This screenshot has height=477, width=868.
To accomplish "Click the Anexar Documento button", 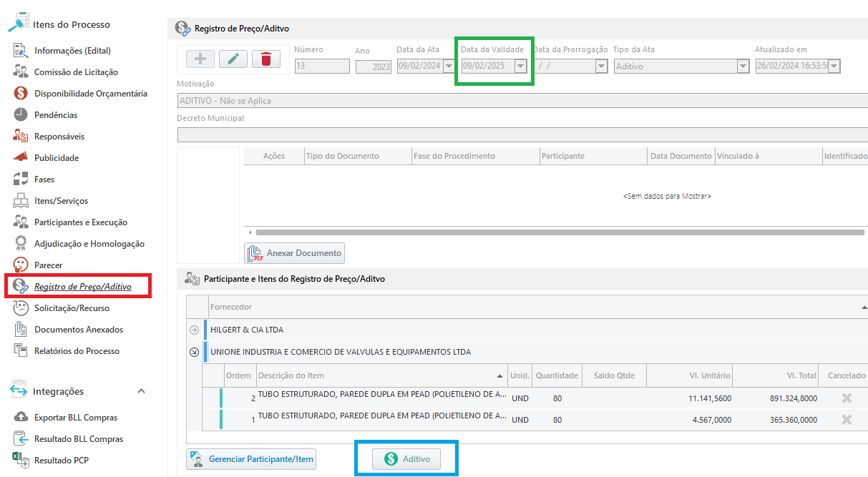I will [295, 253].
